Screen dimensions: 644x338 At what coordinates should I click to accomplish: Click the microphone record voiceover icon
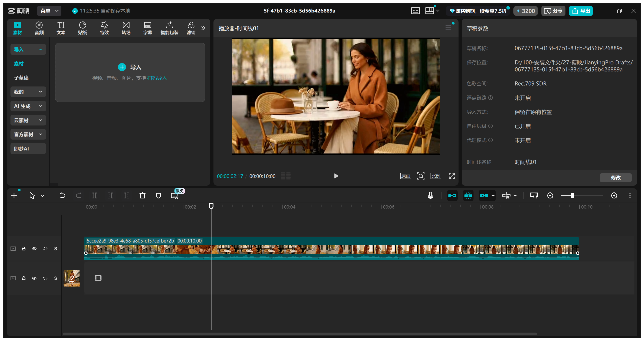[x=430, y=196]
